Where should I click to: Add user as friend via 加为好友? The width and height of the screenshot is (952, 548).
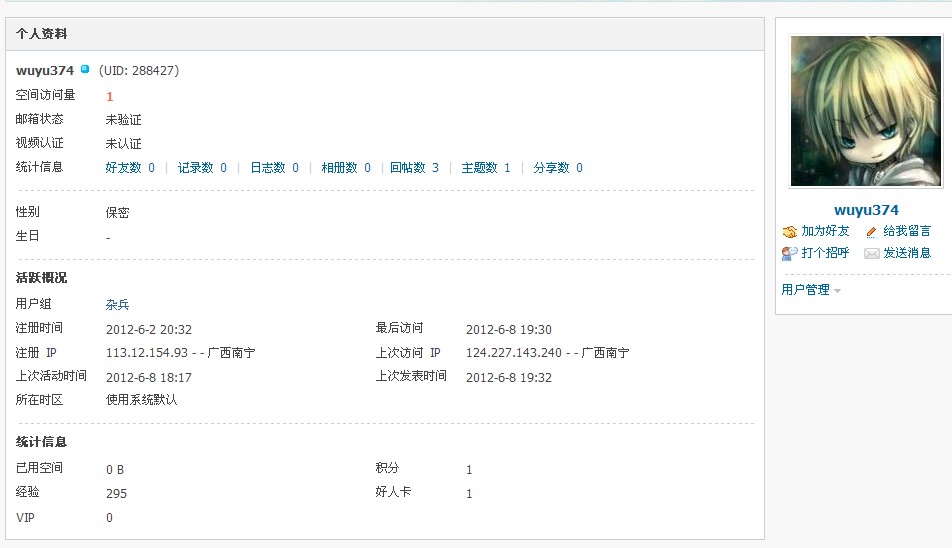[825, 231]
